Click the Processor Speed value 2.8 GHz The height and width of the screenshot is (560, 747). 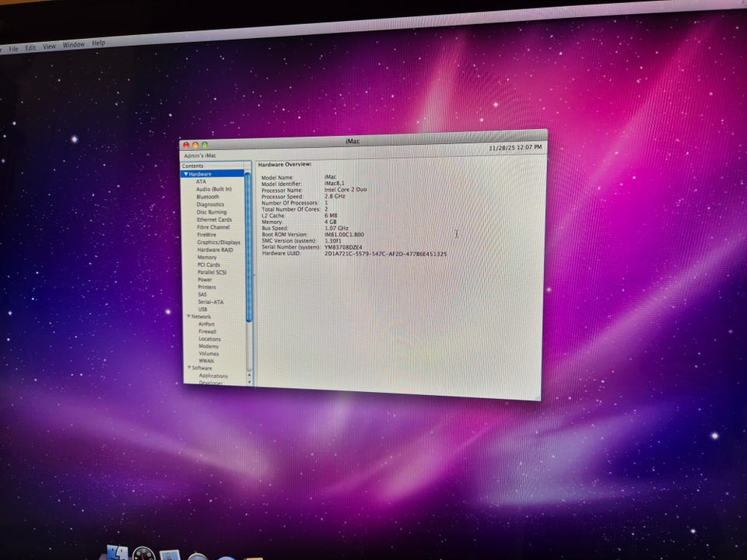click(x=335, y=196)
